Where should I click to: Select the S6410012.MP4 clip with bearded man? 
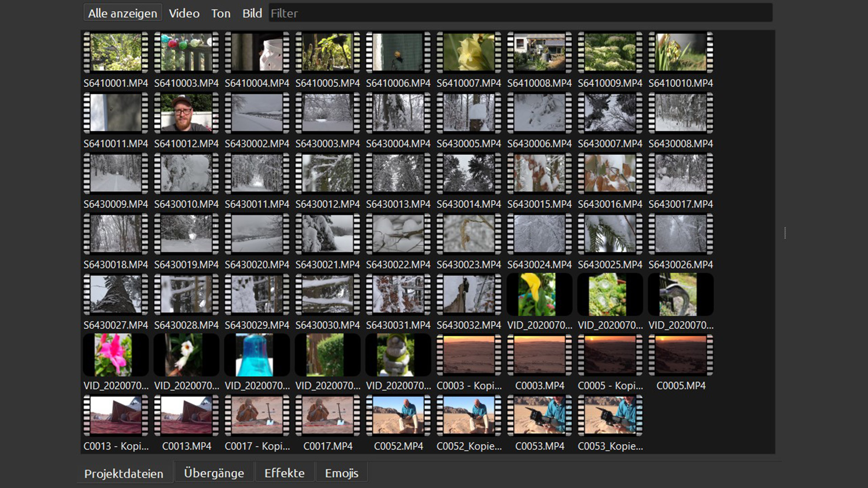(x=186, y=113)
